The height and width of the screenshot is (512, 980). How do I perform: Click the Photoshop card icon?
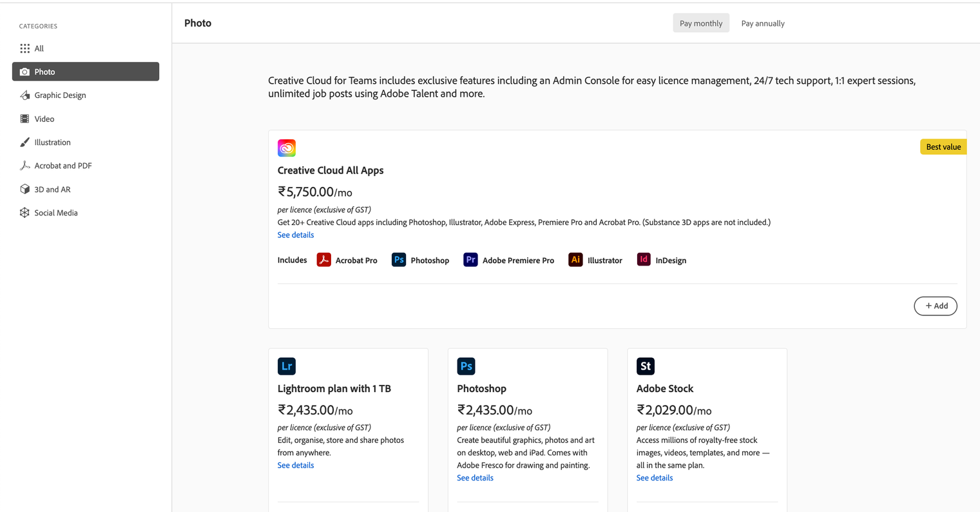point(466,366)
